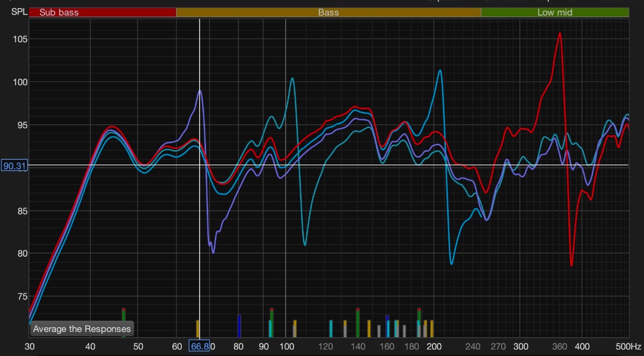Click the cyan trace dip near 108 Hz

305,244
